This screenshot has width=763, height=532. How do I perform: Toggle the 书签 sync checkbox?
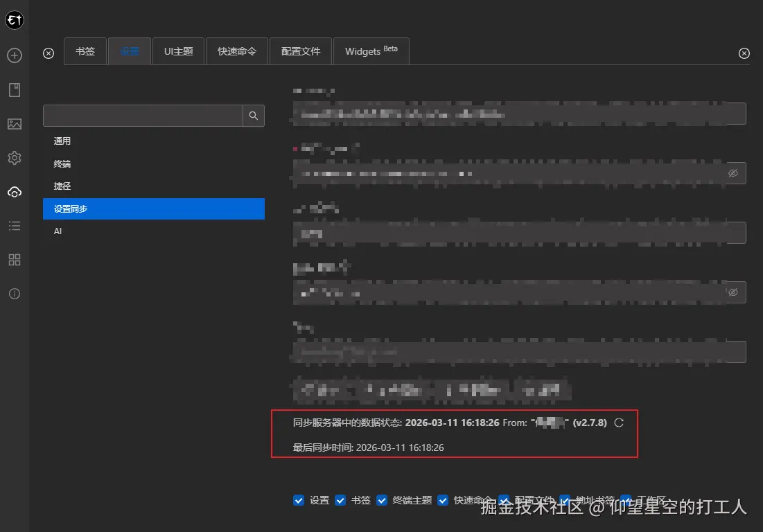[340, 500]
